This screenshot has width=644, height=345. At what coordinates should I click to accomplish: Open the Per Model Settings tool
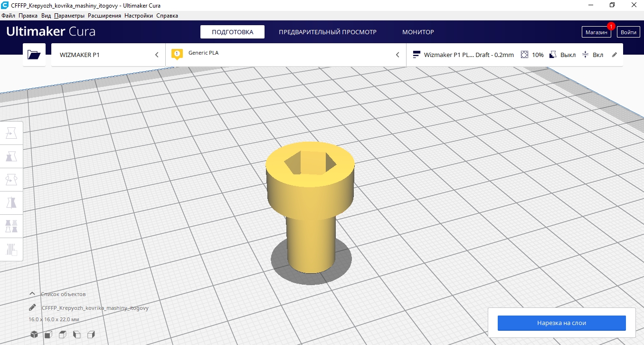(x=11, y=226)
